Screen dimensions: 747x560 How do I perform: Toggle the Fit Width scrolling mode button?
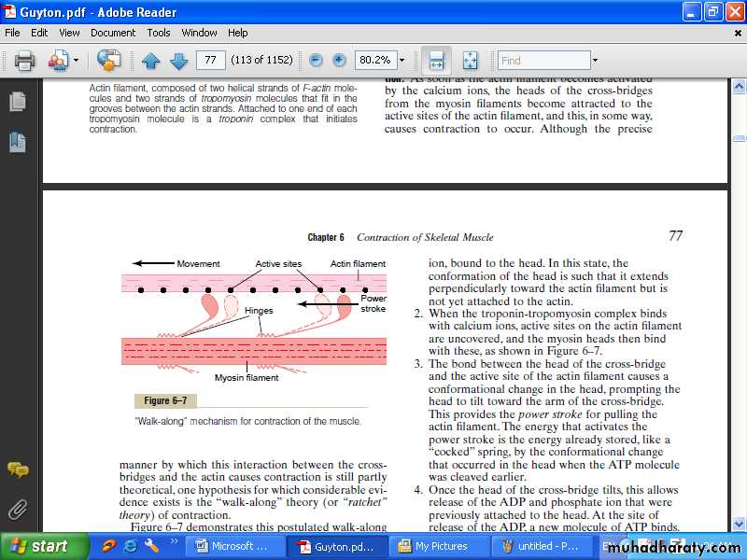(x=435, y=61)
